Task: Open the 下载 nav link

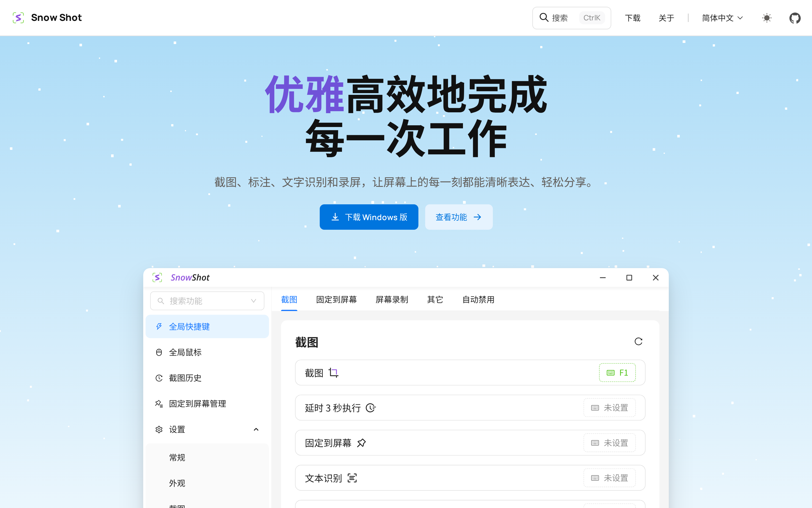Action: (x=632, y=18)
